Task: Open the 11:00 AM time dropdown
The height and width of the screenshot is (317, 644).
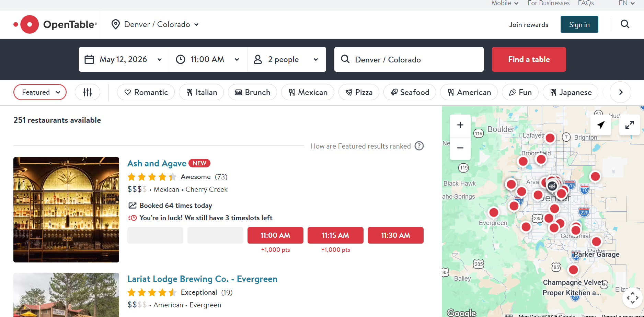Action: coord(208,59)
